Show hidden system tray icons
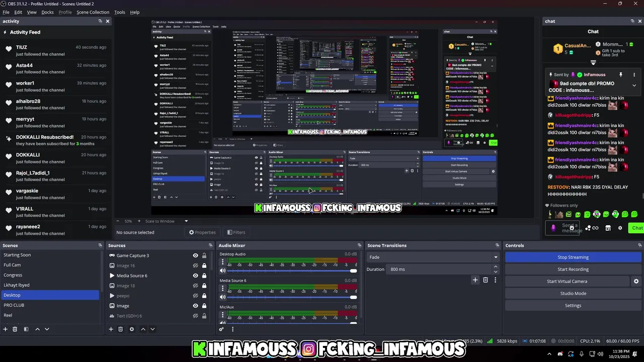The height and width of the screenshot is (362, 644). pos(549,353)
